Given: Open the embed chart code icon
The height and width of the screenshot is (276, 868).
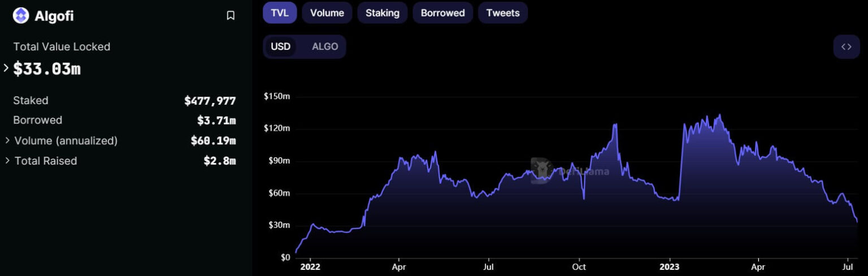Looking at the screenshot, I should coord(846,47).
